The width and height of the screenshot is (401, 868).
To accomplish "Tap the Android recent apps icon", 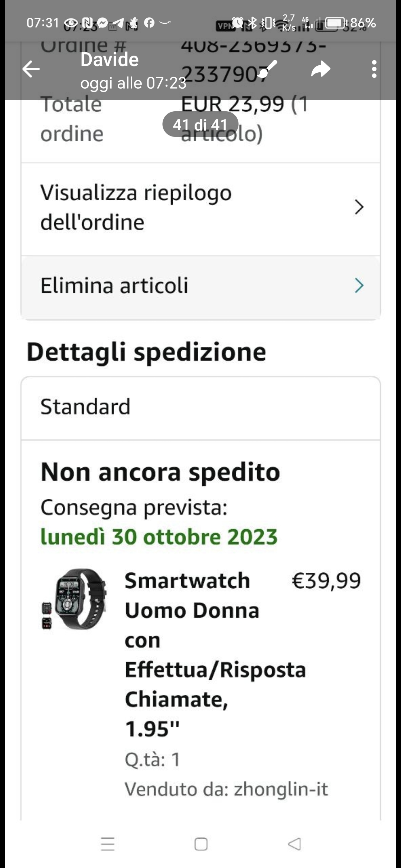I will [108, 844].
